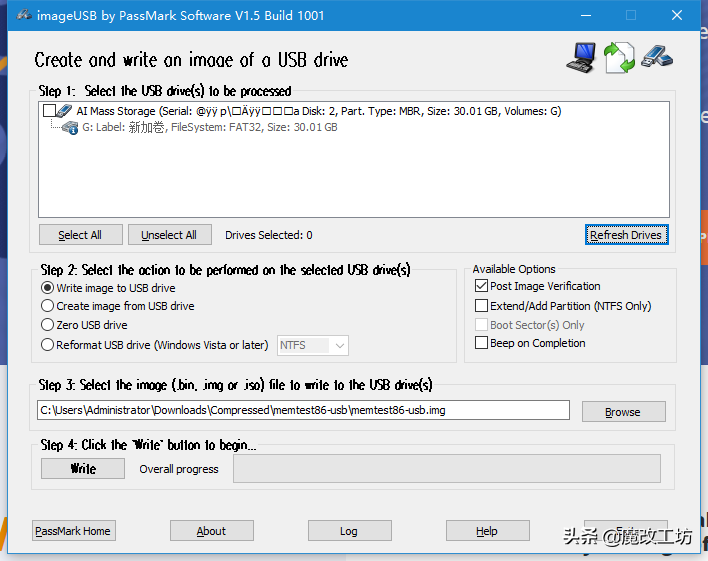Browse for an image file

623,411
